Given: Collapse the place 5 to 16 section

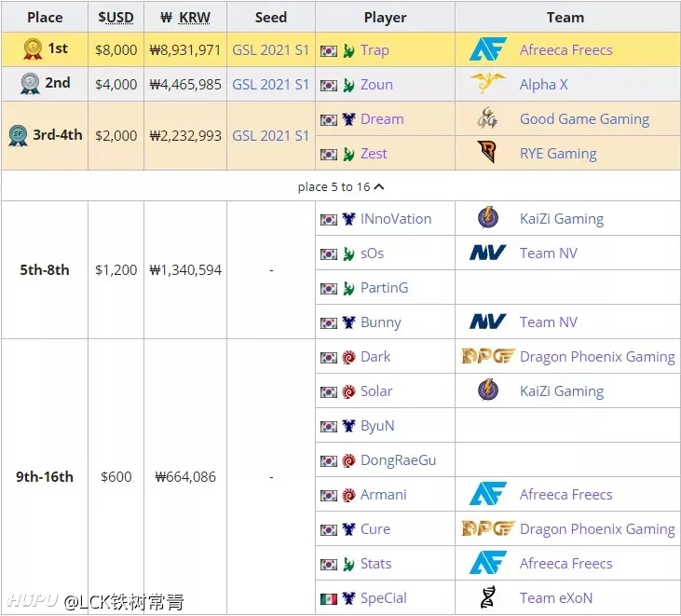Looking at the screenshot, I should 341,186.
